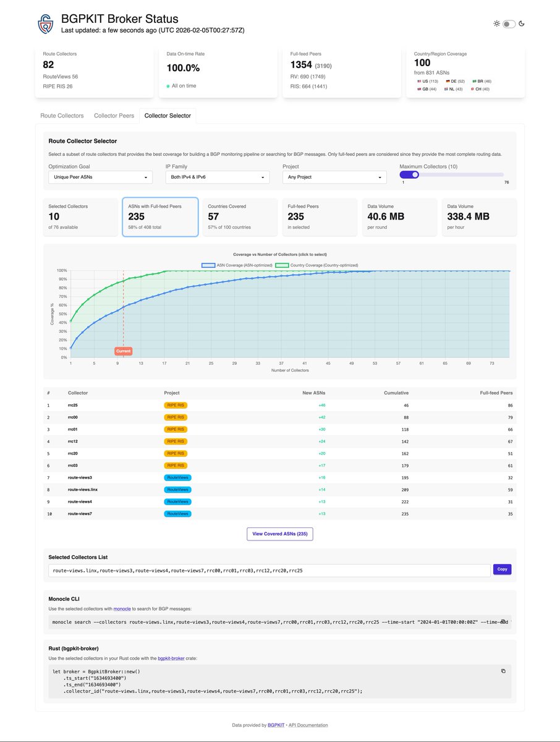Click the +46 value in rrc25 row
Screen dimensions: 560x742
[321, 406]
